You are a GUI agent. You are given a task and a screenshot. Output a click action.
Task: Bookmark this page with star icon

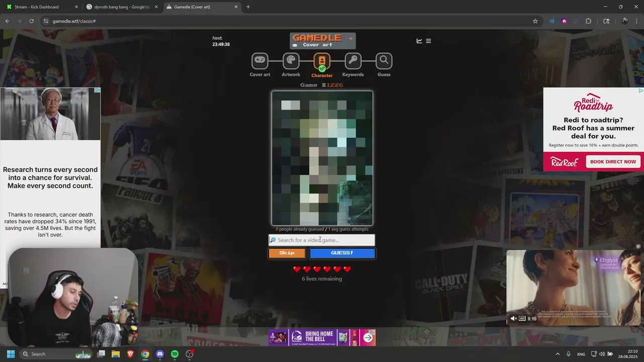click(535, 21)
